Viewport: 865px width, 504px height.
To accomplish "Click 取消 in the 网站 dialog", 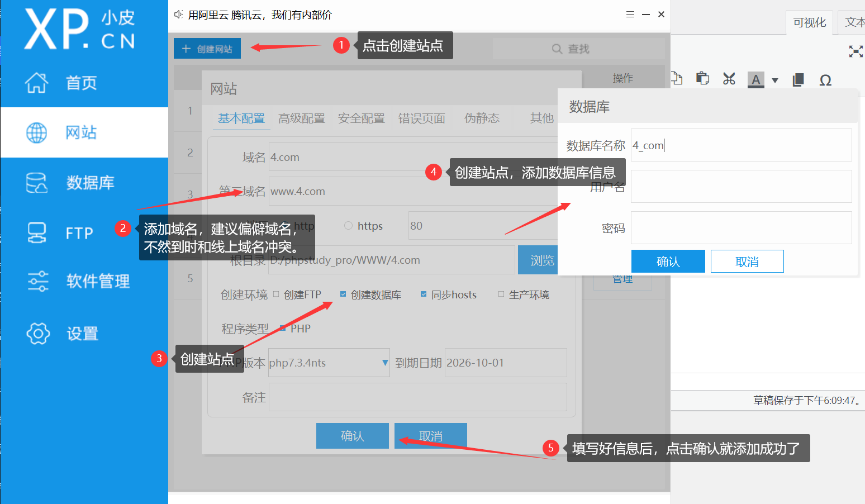I will (x=431, y=436).
